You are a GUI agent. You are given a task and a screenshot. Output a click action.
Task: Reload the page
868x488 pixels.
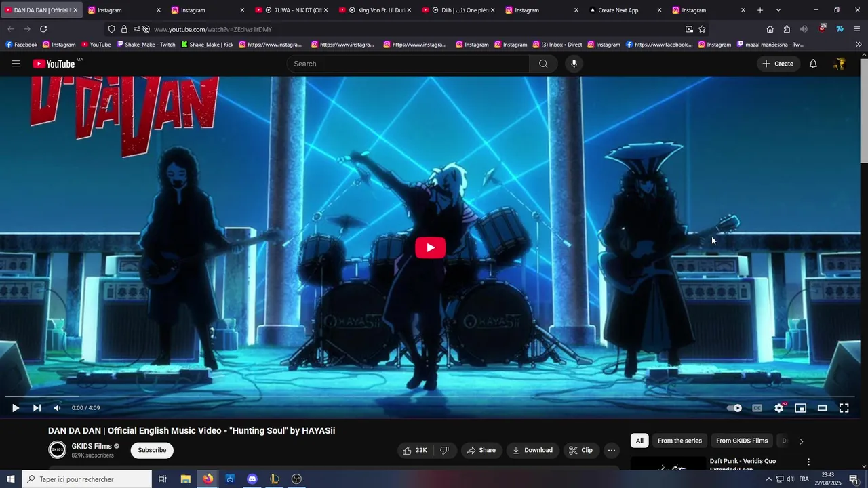pos(43,29)
